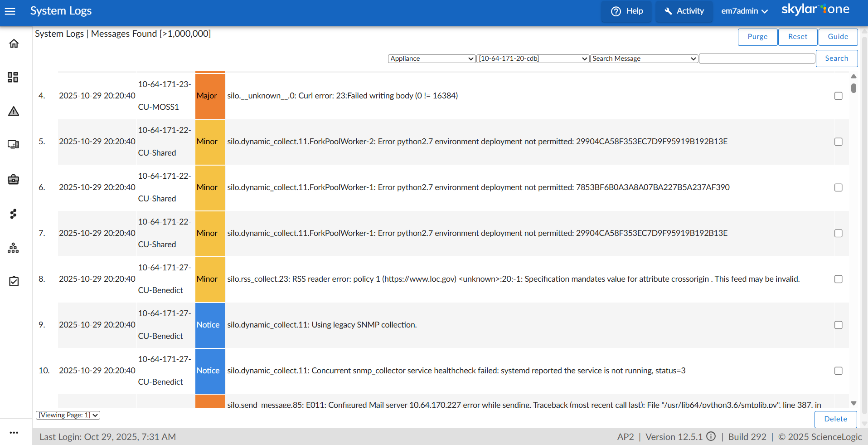The image size is (868, 445).
Task: Expand the 10-64-171-20-cdb appliance dropdown
Action: [x=533, y=59]
